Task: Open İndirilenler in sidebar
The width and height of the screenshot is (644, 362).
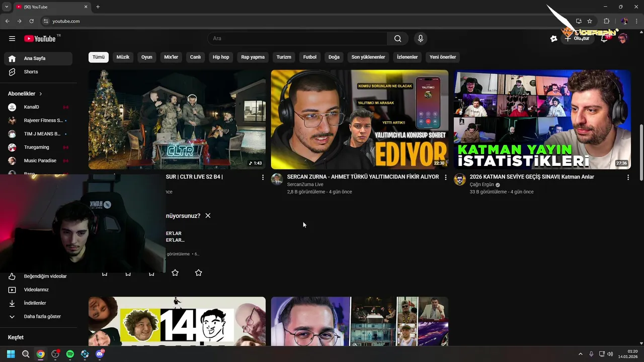Action: [38, 303]
